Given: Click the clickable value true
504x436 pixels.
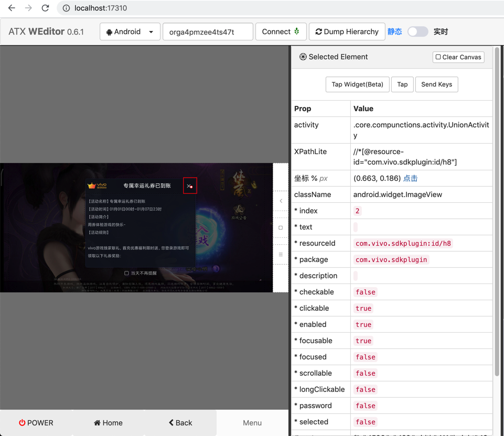Looking at the screenshot, I should [x=363, y=308].
